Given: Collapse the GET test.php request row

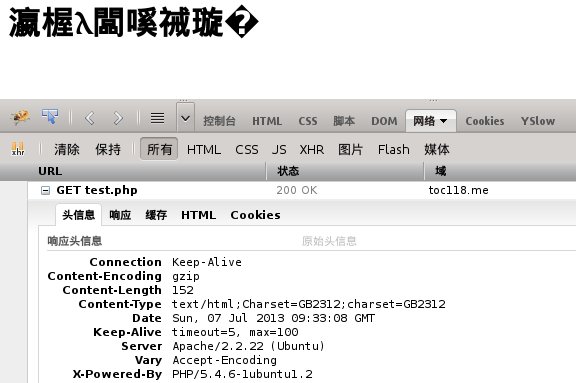Looking at the screenshot, I should pyautogui.click(x=45, y=190).
